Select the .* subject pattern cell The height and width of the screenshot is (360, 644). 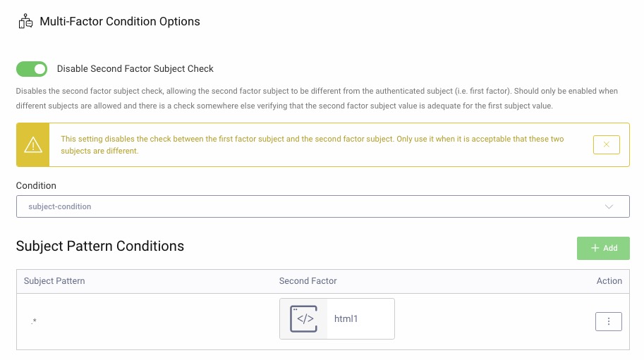pos(34,322)
